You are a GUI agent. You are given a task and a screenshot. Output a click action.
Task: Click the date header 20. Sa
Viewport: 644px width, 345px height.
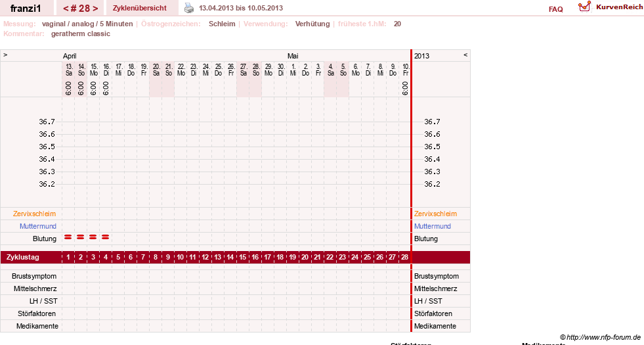point(156,70)
